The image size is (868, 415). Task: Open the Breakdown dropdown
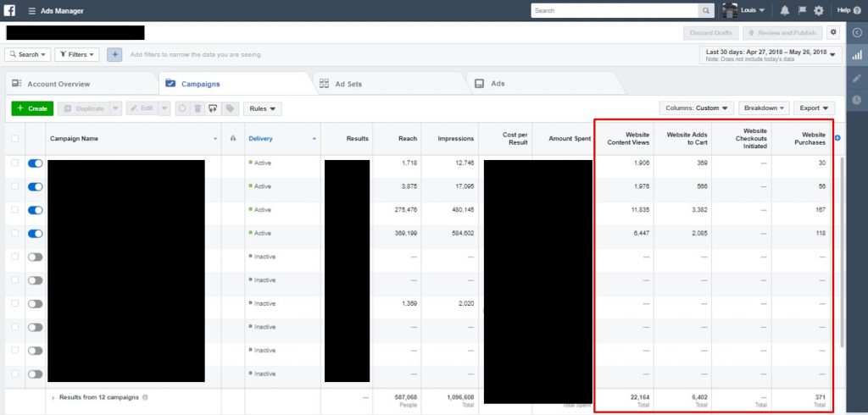[x=764, y=108]
